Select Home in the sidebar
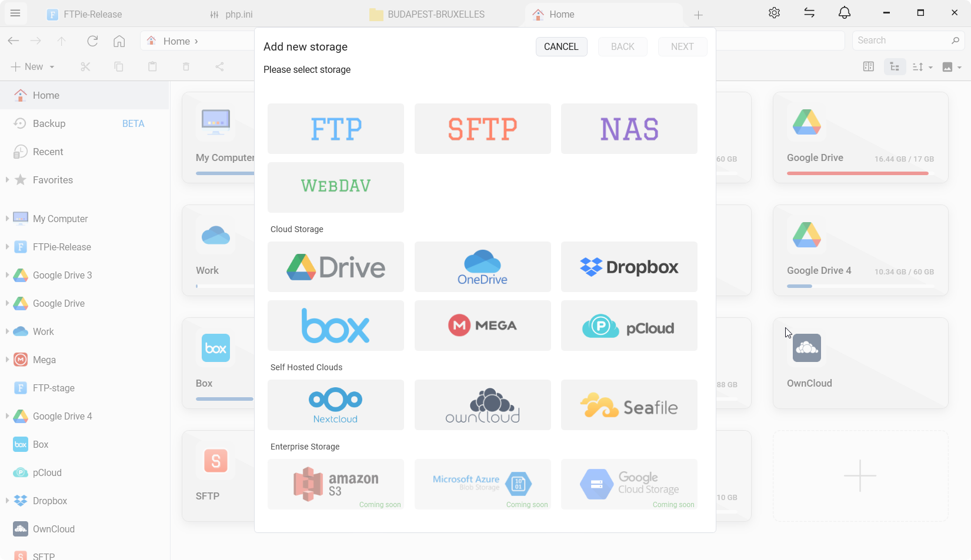971x560 pixels. pos(85,95)
